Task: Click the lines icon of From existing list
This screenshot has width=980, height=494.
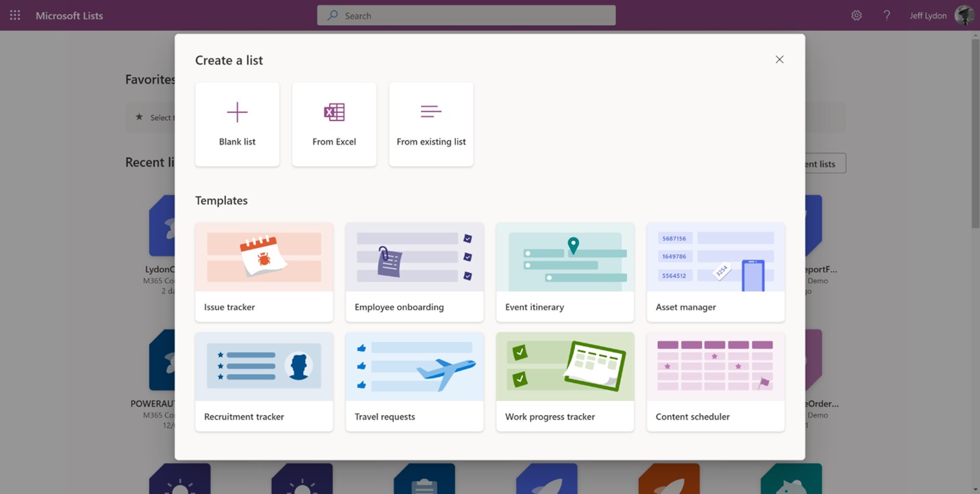Action: click(431, 112)
